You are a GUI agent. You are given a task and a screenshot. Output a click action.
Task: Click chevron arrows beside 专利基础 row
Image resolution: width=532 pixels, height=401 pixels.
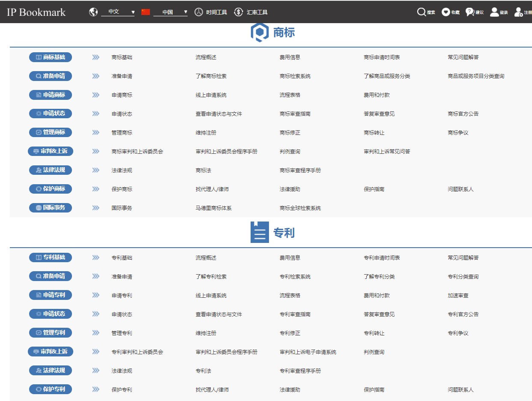pyautogui.click(x=96, y=257)
